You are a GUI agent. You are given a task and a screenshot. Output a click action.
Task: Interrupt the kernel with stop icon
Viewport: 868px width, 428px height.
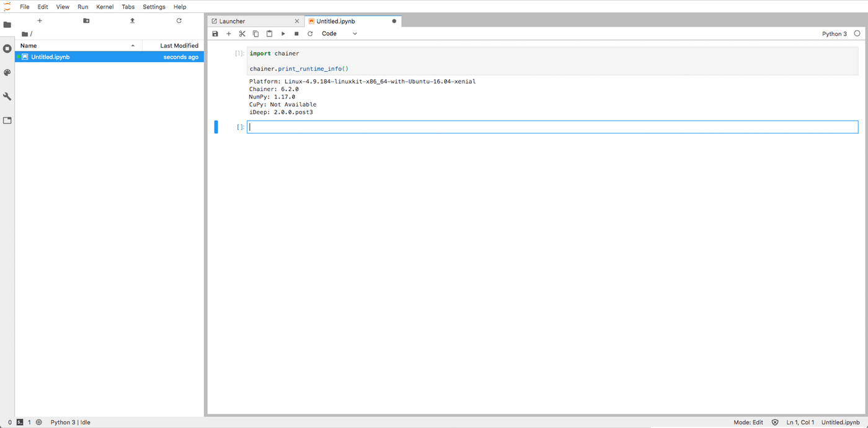pos(296,33)
